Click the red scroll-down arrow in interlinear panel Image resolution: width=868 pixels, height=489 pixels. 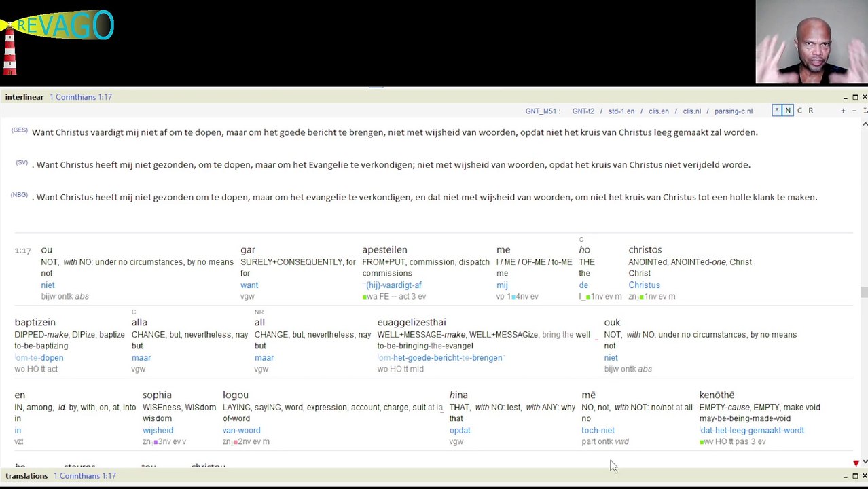coord(856,463)
